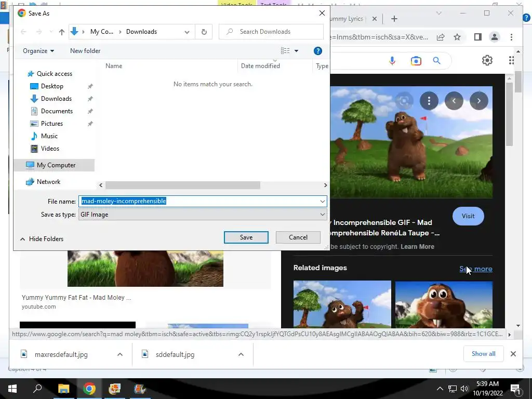
Task: Open Videos in the navigation pane
Action: [x=50, y=148]
